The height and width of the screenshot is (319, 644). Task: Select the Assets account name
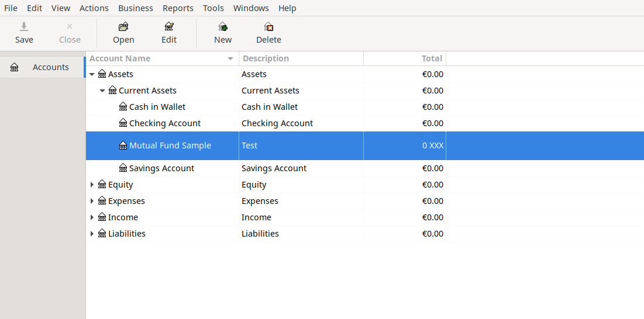pyautogui.click(x=120, y=74)
